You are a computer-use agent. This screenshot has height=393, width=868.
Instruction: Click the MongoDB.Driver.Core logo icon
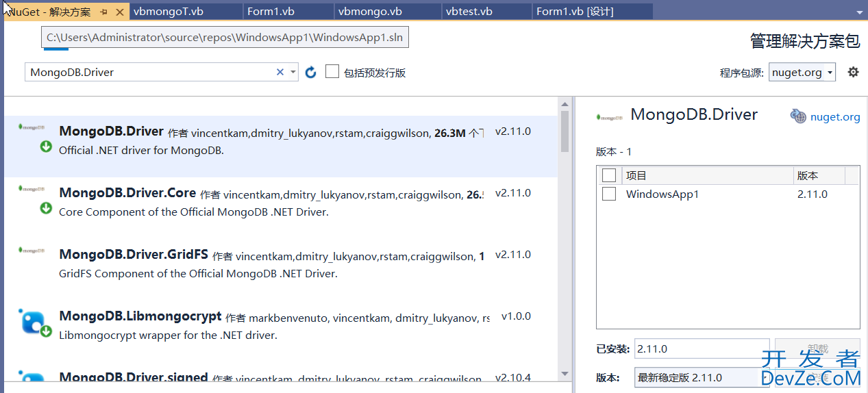pos(32,188)
